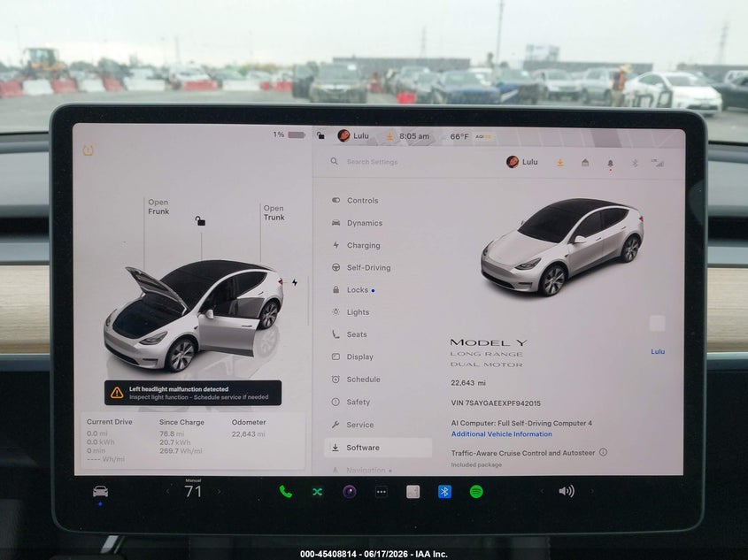Tap the Since Charge trip card

(181, 436)
